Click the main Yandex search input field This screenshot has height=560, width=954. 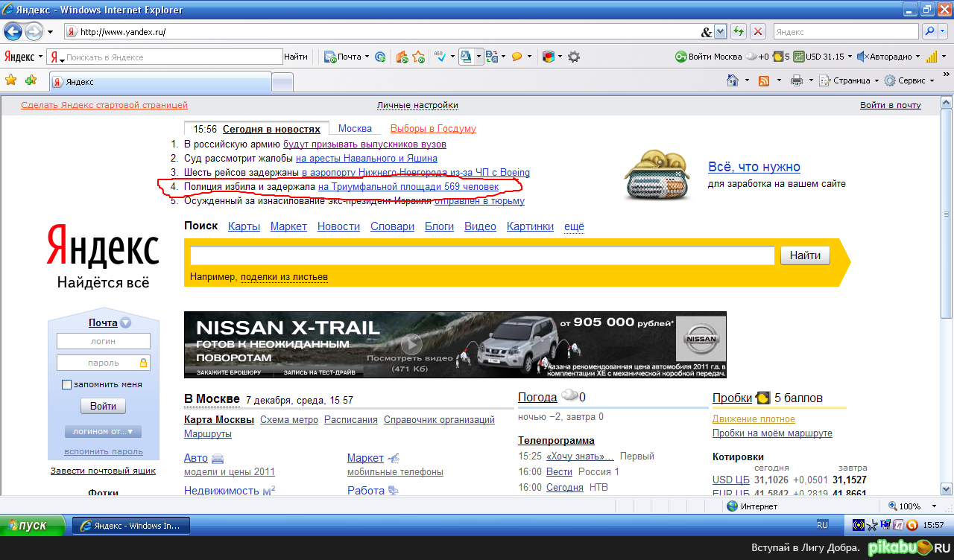pos(482,255)
